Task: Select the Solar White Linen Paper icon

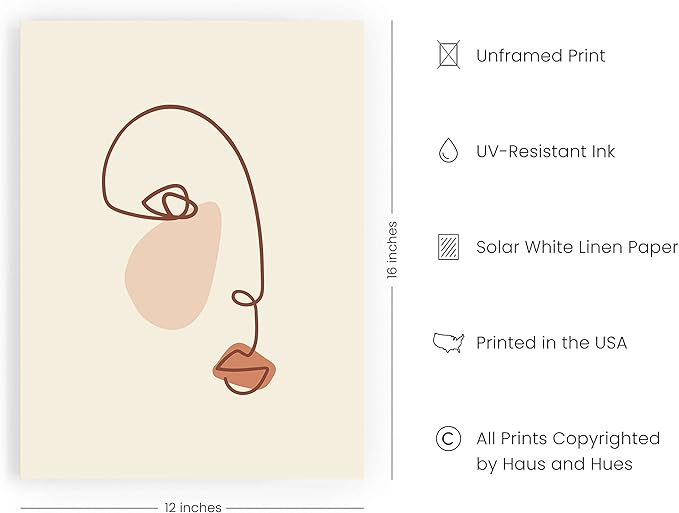Action: tap(448, 247)
